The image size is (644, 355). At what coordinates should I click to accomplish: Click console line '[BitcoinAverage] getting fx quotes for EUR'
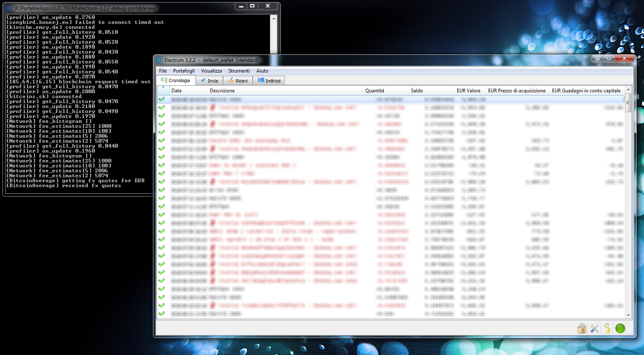(75, 181)
